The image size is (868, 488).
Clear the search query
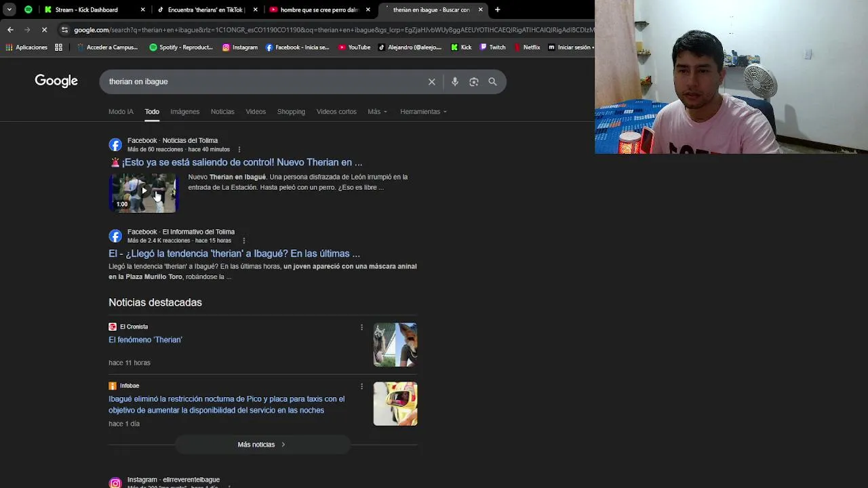click(431, 81)
